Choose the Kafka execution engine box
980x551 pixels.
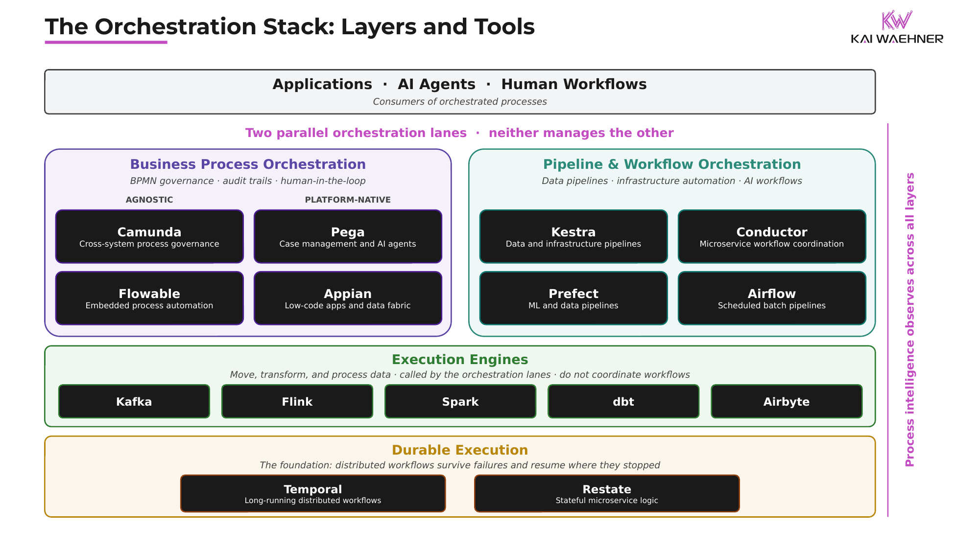[x=134, y=402]
